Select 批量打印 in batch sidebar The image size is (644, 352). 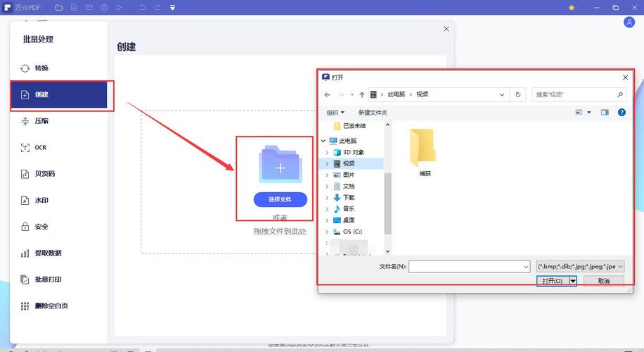click(x=59, y=279)
